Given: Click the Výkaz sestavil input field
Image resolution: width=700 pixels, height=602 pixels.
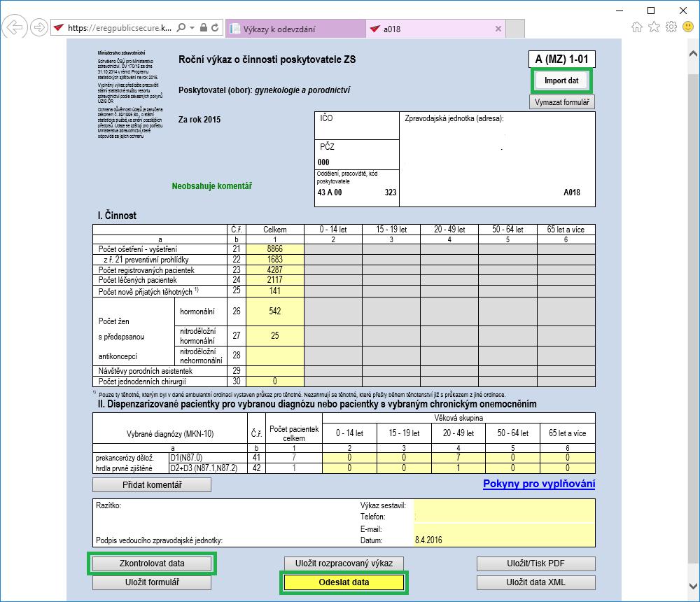Looking at the screenshot, I should pos(504,505).
